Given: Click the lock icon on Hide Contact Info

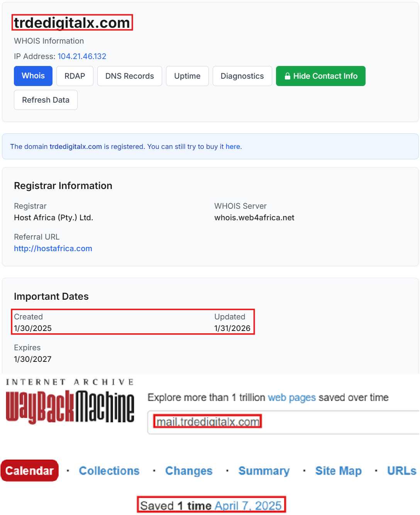Looking at the screenshot, I should click(x=288, y=76).
